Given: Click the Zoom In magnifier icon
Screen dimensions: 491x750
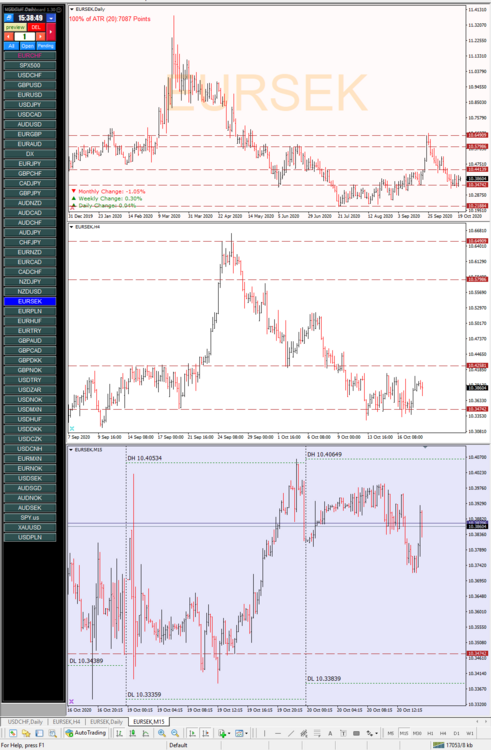Looking at the screenshot, I should 162,733.
